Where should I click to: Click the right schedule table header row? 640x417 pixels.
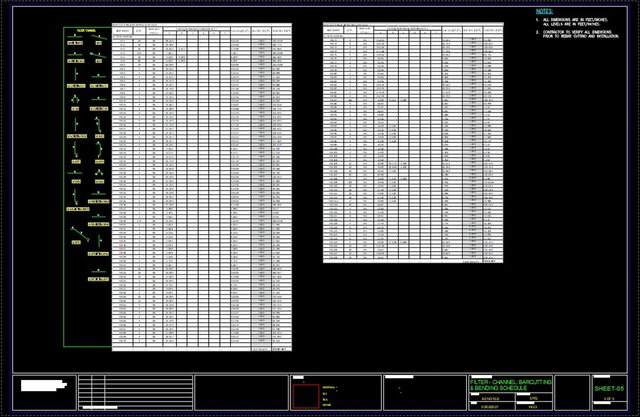(x=412, y=31)
